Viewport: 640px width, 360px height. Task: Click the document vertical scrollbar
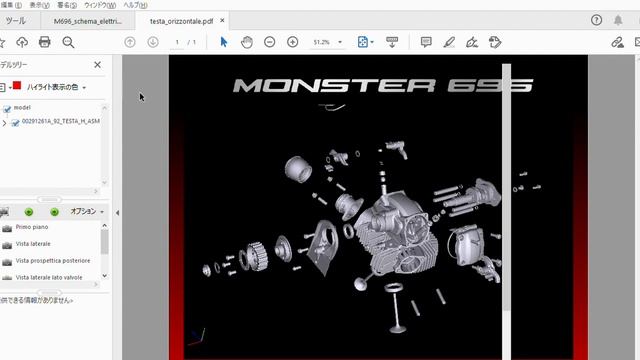[x=507, y=188]
